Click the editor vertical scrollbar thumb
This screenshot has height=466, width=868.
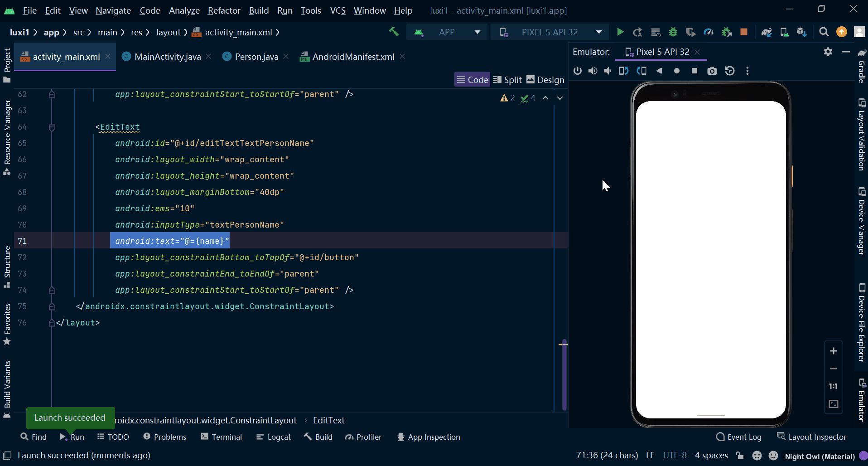coord(564,374)
